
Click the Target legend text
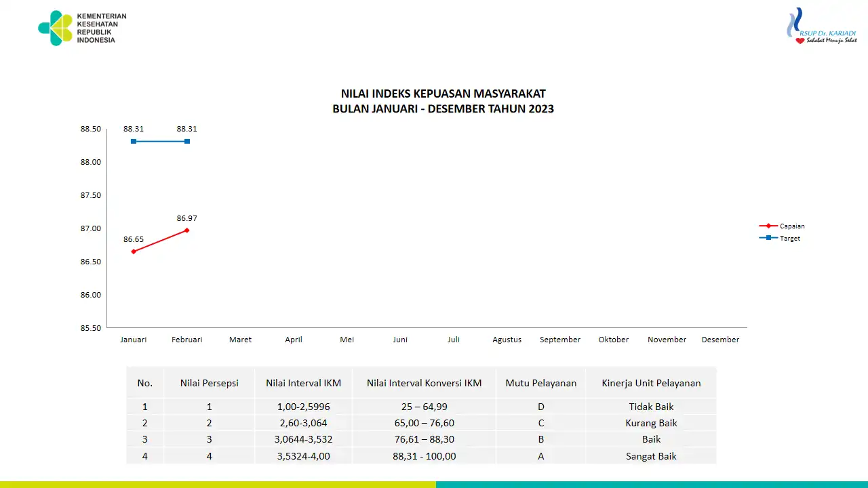(790, 238)
